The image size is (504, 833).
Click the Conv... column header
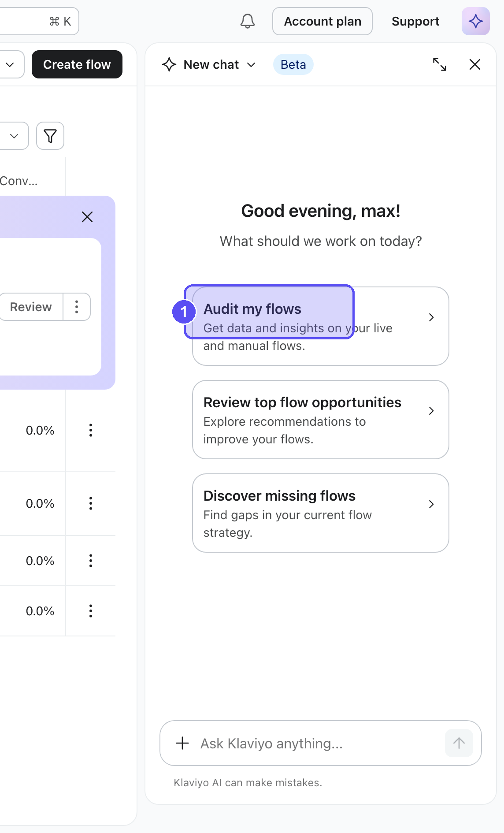click(x=19, y=181)
